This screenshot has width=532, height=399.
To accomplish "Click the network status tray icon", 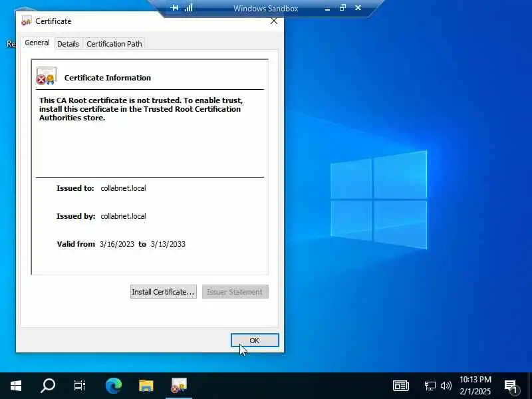I will pos(430,386).
